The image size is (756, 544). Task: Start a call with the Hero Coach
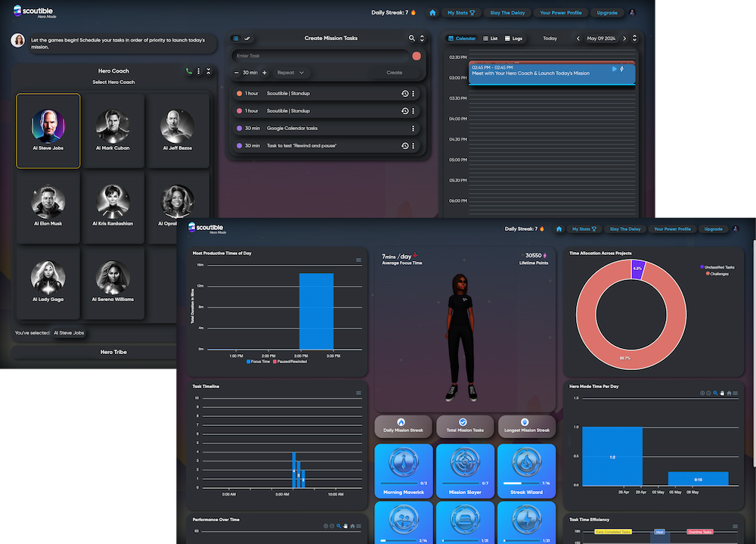point(188,71)
